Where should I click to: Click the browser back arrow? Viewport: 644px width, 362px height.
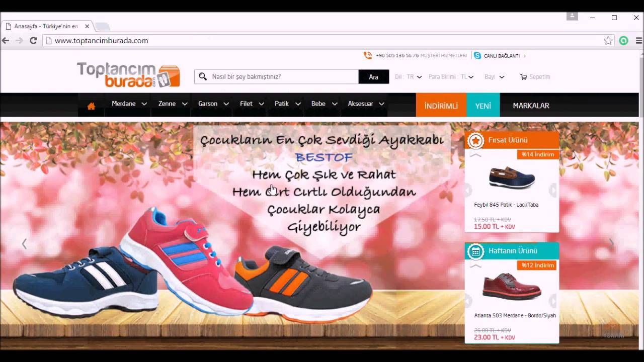click(6, 41)
